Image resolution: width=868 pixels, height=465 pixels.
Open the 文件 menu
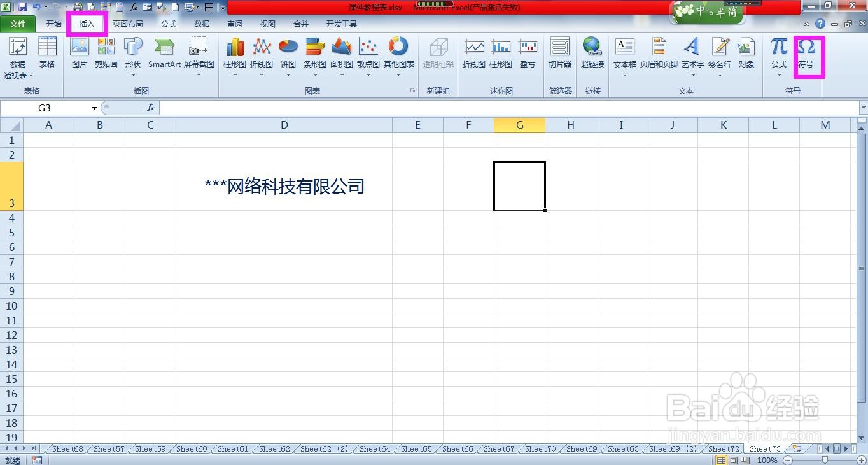(18, 24)
